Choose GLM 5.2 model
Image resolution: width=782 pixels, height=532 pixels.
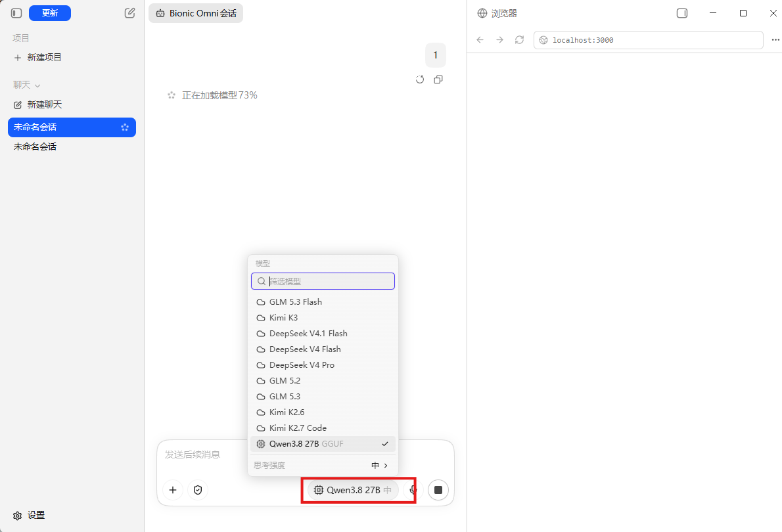(x=323, y=381)
